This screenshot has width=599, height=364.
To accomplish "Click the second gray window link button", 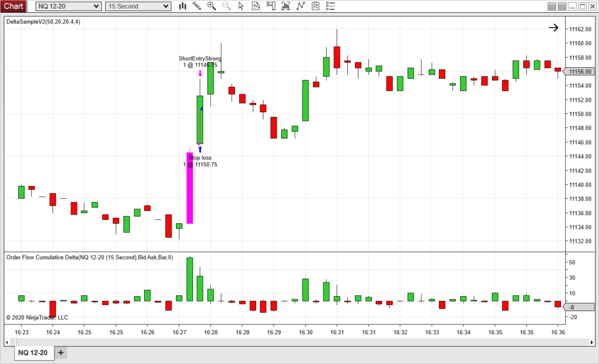I will 562,6.
